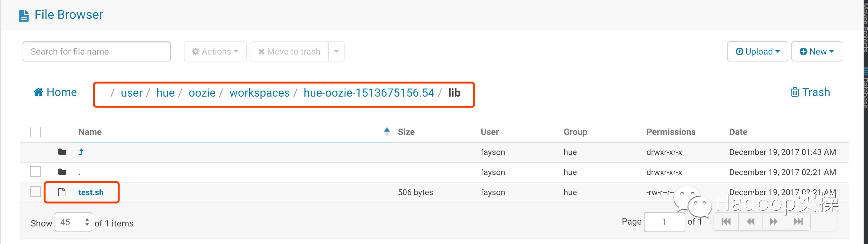Sort the list by Name column
The height and width of the screenshot is (244, 868).
click(90, 132)
